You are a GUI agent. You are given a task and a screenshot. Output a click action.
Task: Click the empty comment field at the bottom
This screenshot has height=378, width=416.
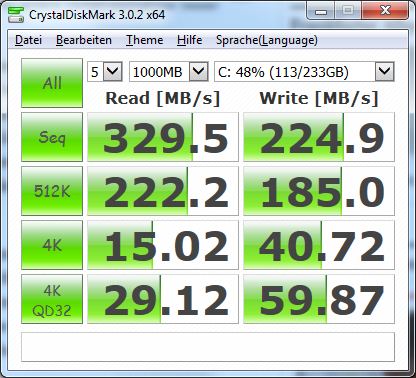(x=208, y=347)
